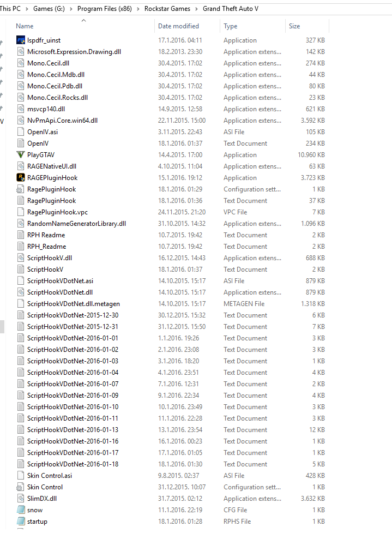Click the ScriptHookVDotNet-2015-12-30 file name
The height and width of the screenshot is (533, 392).
point(73,315)
